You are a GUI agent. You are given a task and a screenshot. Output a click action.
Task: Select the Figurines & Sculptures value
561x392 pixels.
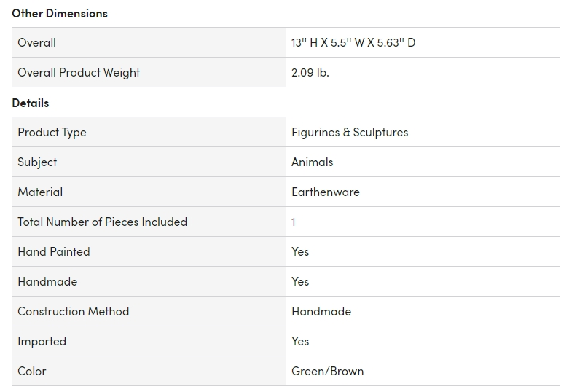coord(350,132)
